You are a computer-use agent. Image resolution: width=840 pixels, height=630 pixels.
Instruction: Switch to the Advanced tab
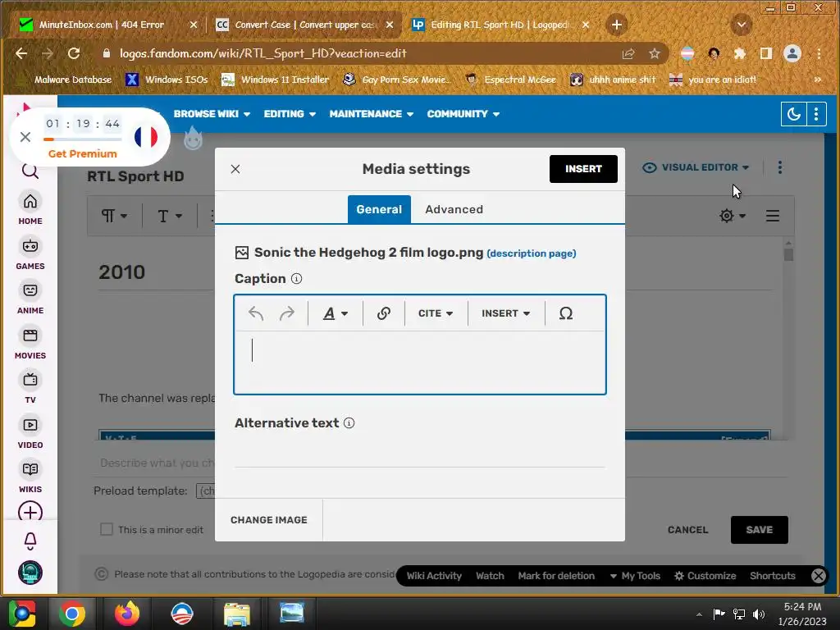(454, 209)
